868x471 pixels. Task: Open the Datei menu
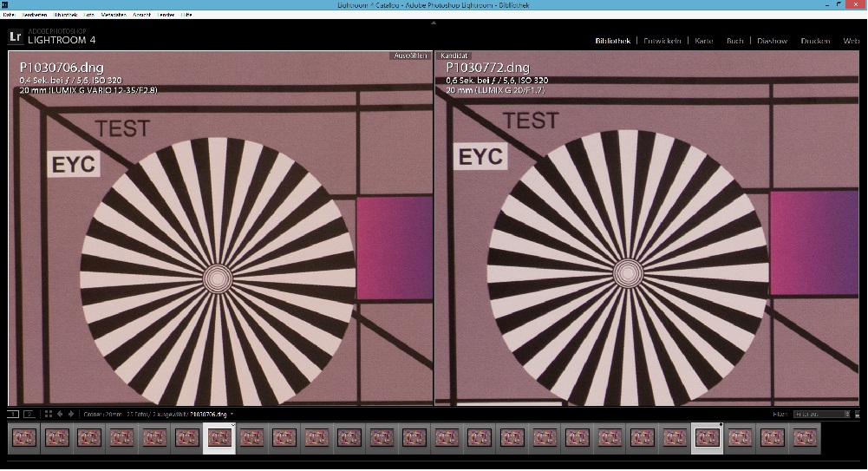click(x=9, y=15)
